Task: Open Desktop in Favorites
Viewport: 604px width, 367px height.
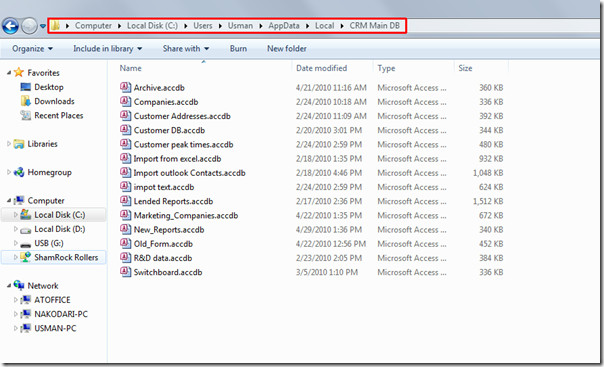Action: click(49, 87)
